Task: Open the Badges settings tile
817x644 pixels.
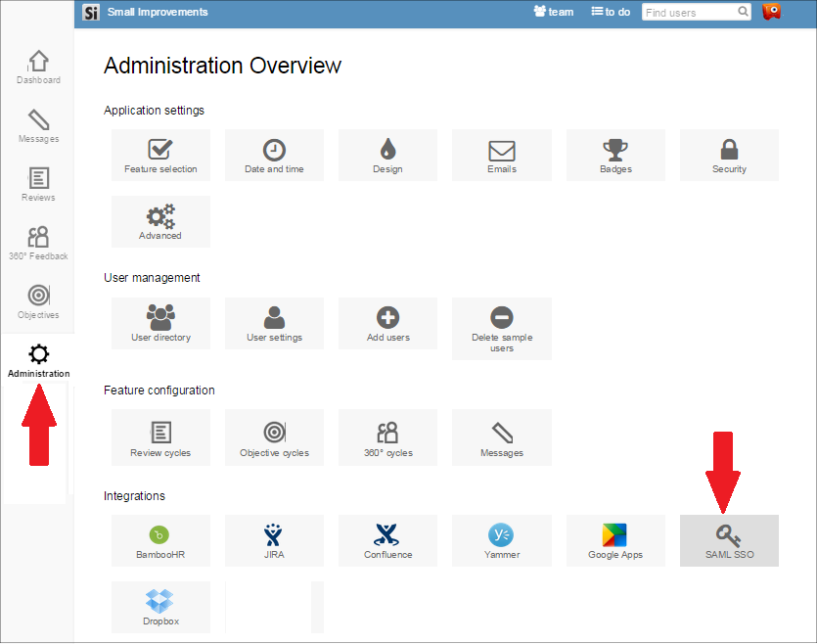Action: pos(615,156)
